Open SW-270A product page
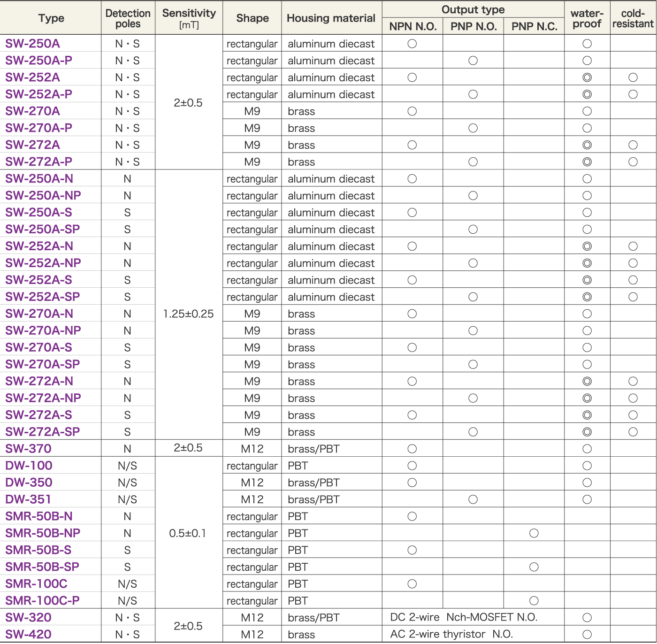This screenshot has width=657, height=644. click(32, 111)
